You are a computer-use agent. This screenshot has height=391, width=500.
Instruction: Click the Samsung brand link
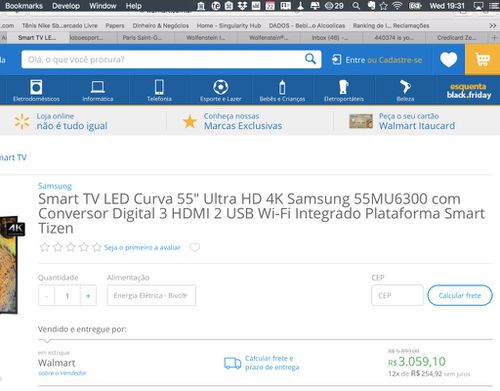pyautogui.click(x=55, y=186)
